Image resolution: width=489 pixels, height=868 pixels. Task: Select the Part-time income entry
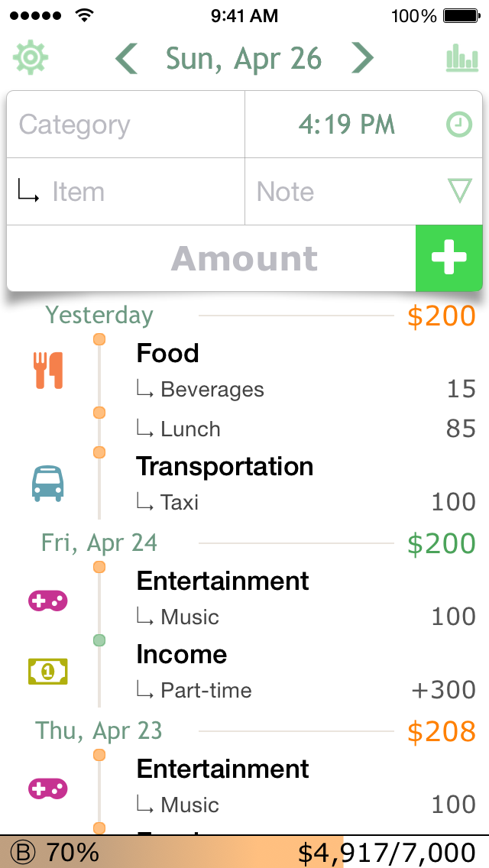306,690
